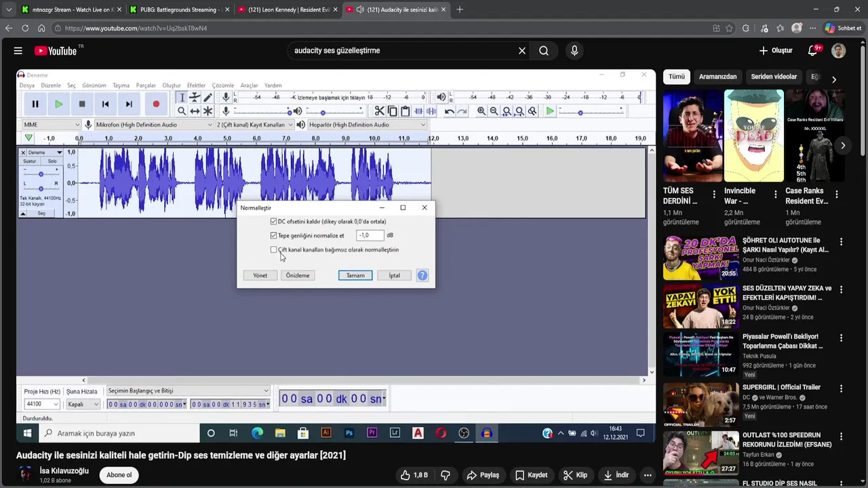This screenshot has height=488, width=868.
Task: Open Mikrofon recording device dropdown
Action: (x=154, y=125)
